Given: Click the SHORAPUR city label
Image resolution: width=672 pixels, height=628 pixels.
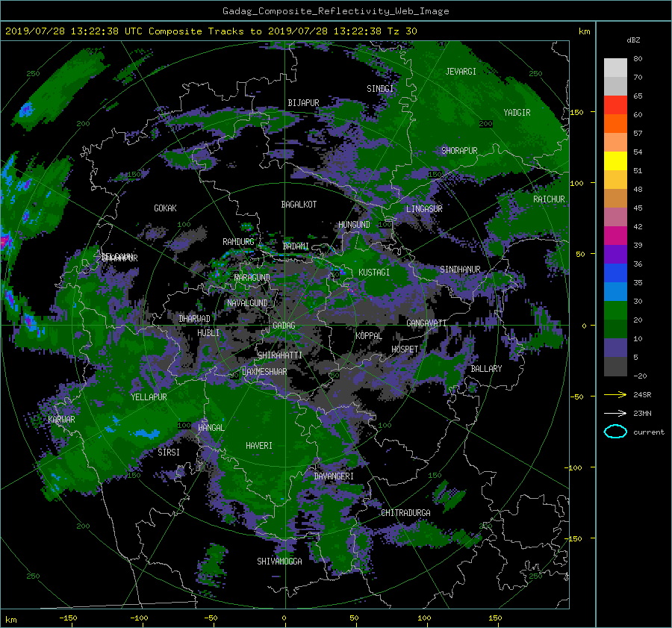Looking at the screenshot, I should (459, 151).
